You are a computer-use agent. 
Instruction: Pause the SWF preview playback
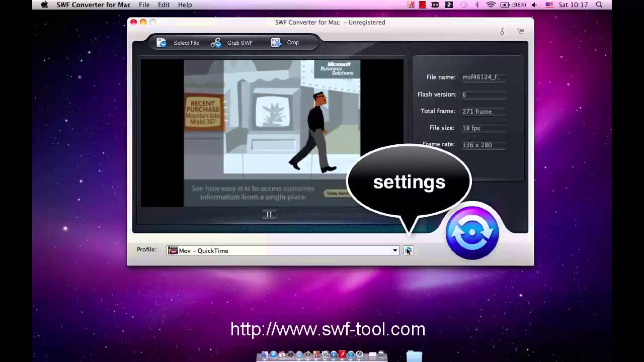pyautogui.click(x=269, y=214)
